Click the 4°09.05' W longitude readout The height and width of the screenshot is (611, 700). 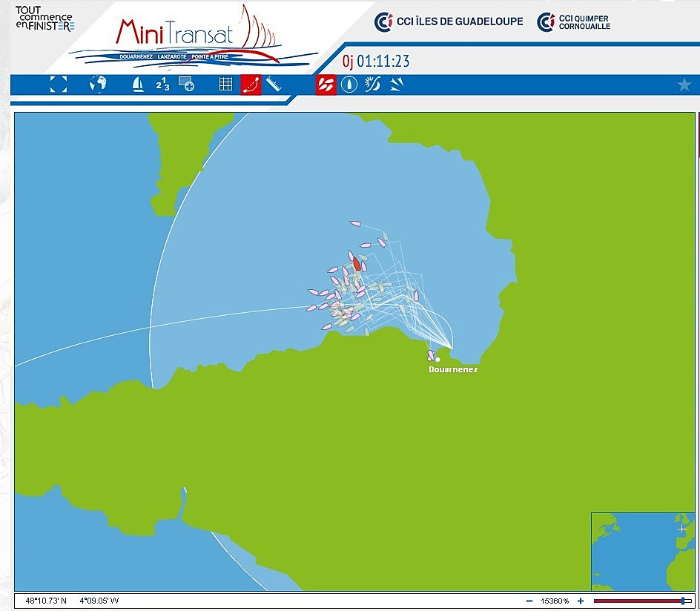click(99, 601)
